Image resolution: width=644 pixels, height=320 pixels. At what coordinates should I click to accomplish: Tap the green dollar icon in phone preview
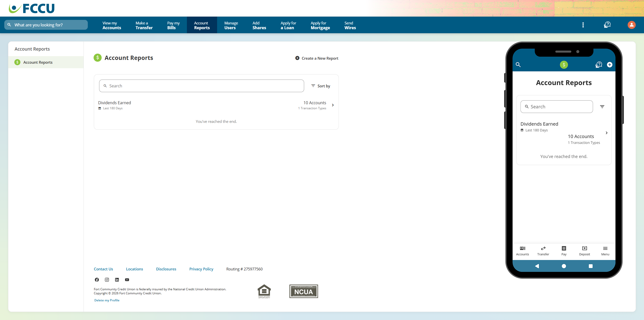[x=564, y=65]
